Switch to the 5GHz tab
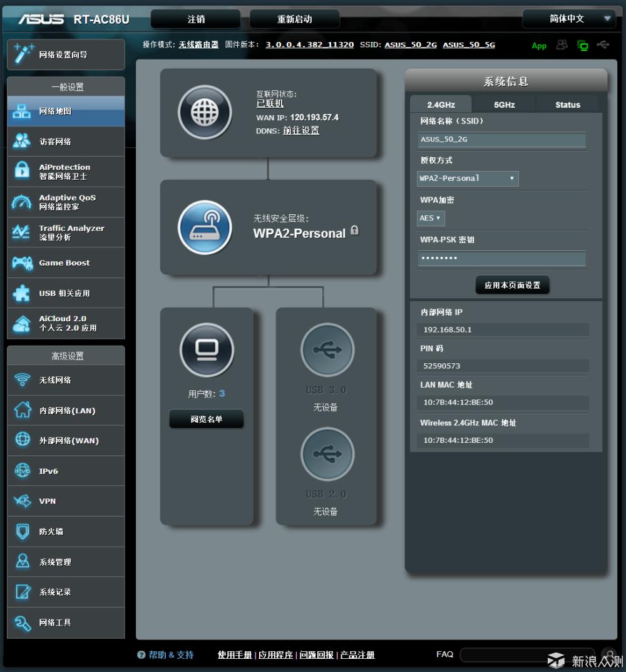 click(504, 105)
